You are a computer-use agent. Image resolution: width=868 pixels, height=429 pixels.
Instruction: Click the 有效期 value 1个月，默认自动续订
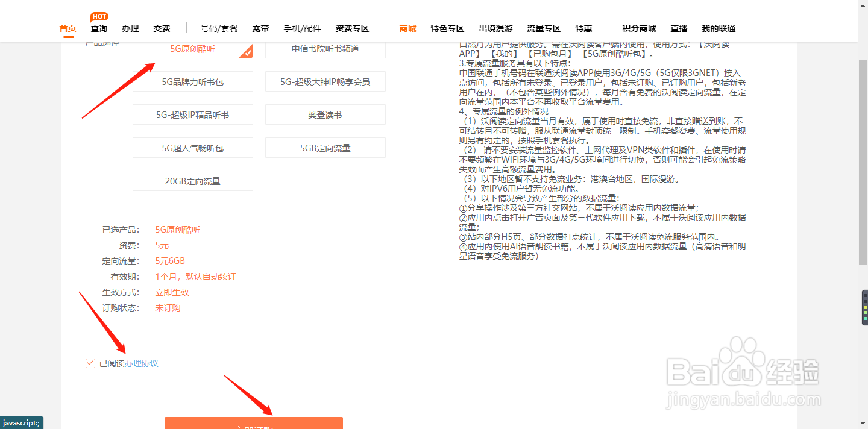coord(195,277)
